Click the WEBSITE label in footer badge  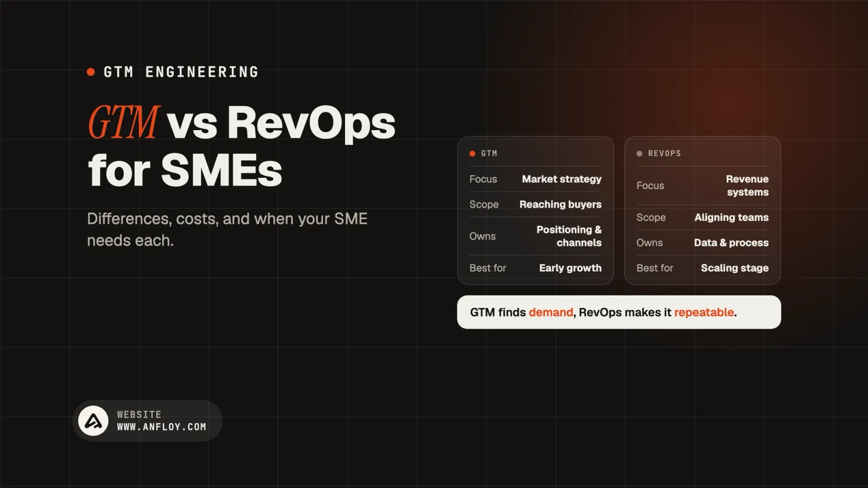tap(139, 415)
